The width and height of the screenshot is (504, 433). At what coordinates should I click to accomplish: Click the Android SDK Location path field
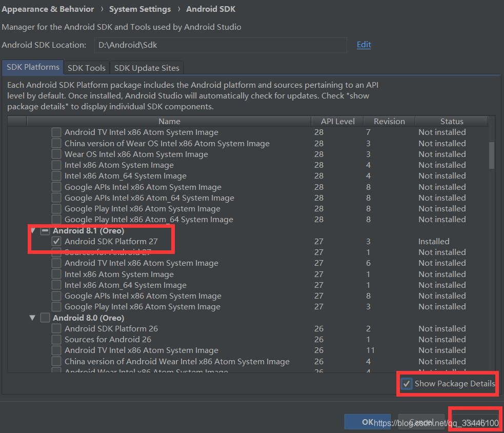tap(220, 45)
